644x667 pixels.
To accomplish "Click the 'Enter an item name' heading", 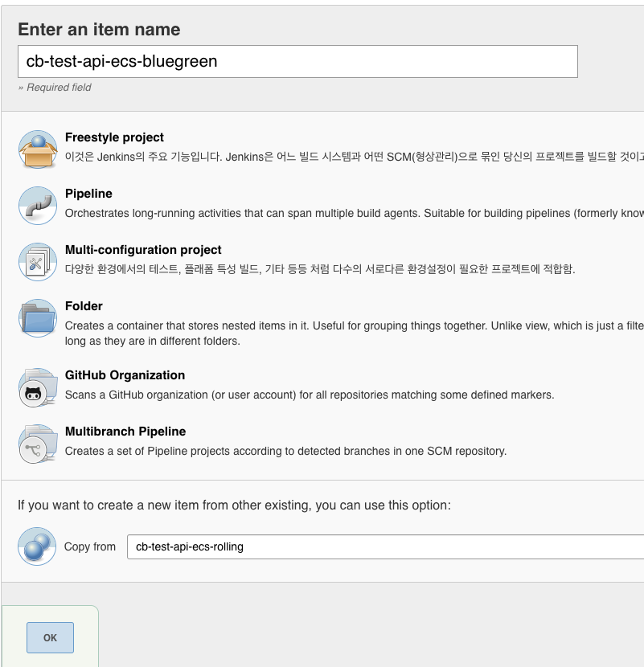I will (x=99, y=30).
